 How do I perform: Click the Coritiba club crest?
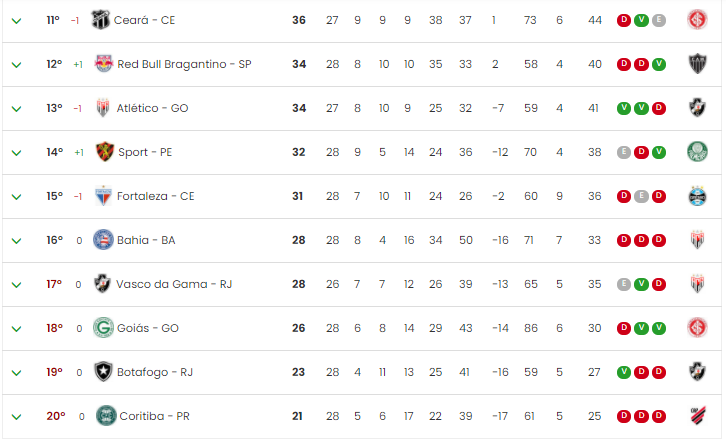pos(106,416)
